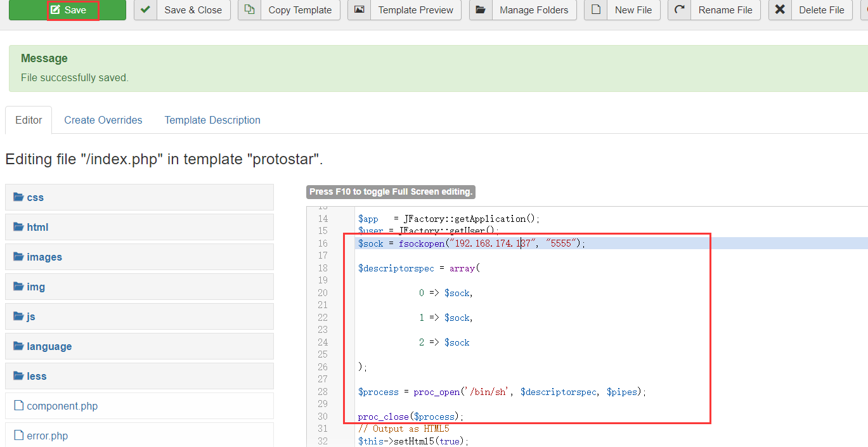This screenshot has height=447, width=868.
Task: Expand the less folder
Action: coord(139,376)
